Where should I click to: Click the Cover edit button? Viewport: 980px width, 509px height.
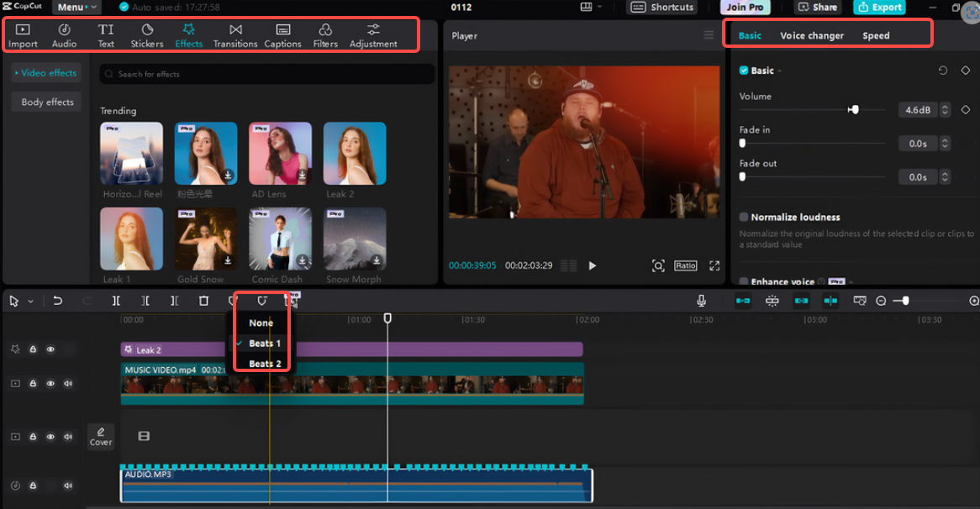coord(101,437)
